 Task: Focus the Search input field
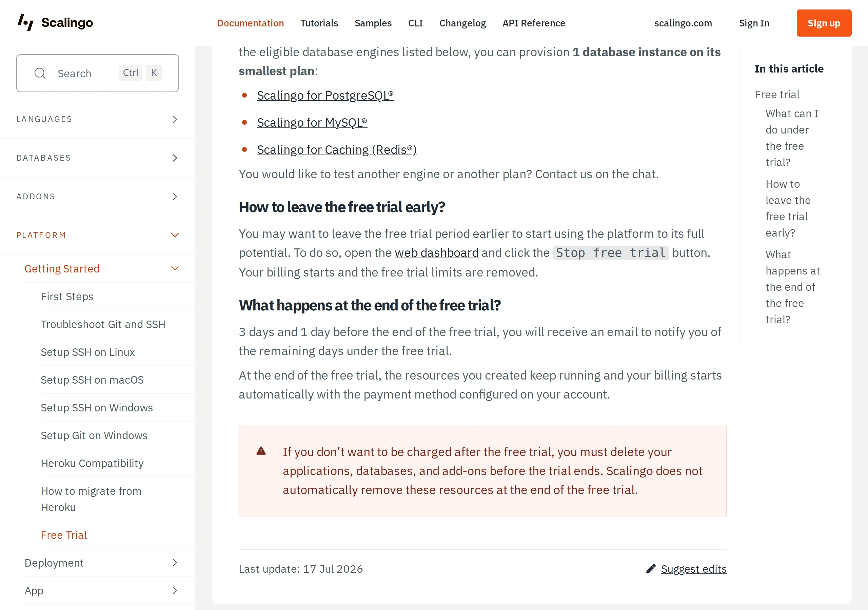(x=98, y=73)
